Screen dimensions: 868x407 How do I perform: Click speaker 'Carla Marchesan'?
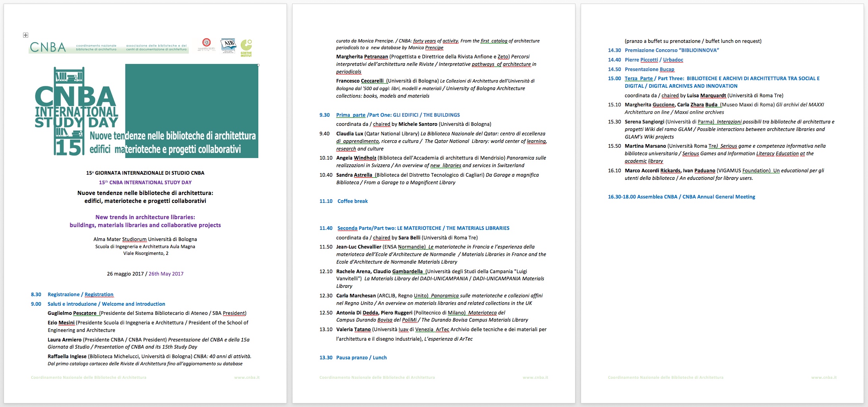click(x=356, y=296)
